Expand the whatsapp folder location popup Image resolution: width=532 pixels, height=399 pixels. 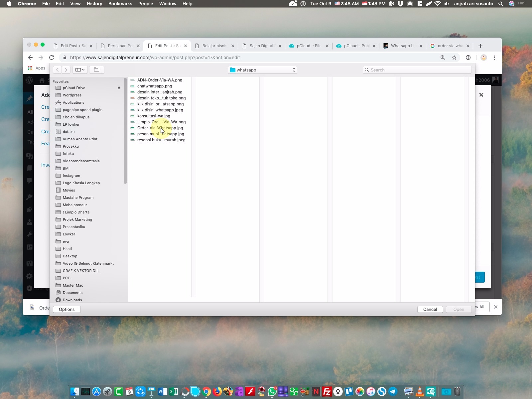[262, 70]
